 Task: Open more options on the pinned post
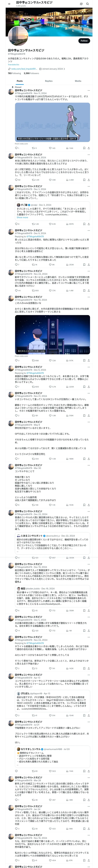pos(89,90)
